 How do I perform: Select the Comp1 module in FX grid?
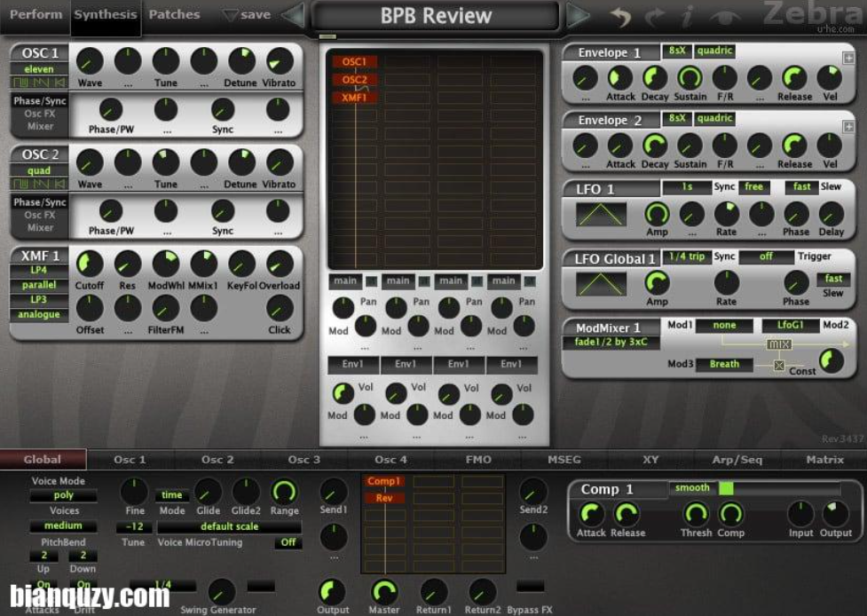point(384,481)
